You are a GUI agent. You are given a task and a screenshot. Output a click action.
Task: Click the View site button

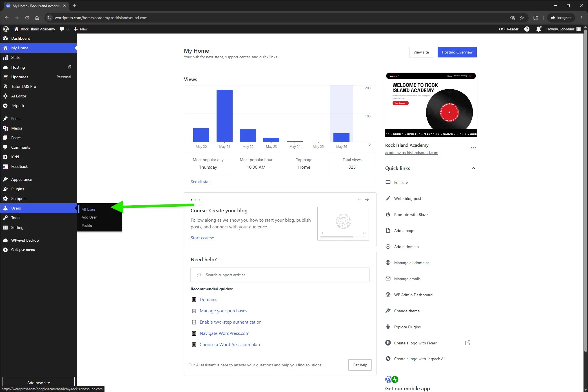click(421, 52)
